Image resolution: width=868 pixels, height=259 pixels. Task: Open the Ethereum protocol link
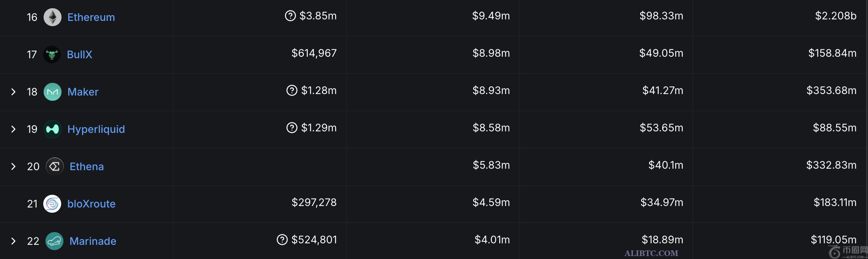click(91, 17)
